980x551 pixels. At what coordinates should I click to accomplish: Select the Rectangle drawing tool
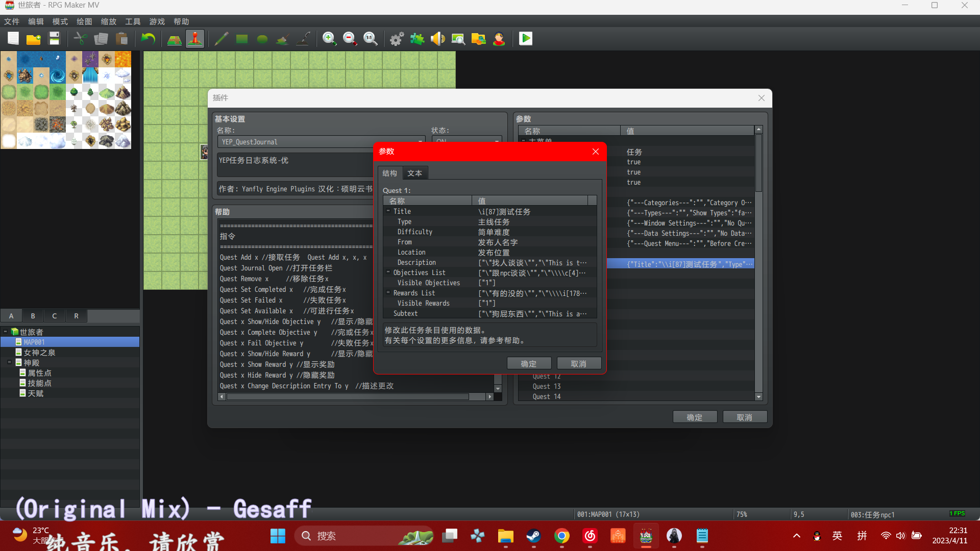click(242, 39)
